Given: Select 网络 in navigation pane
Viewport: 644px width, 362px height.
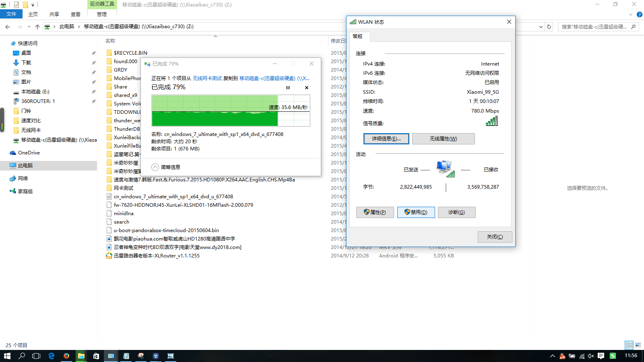Looking at the screenshot, I should tap(23, 179).
